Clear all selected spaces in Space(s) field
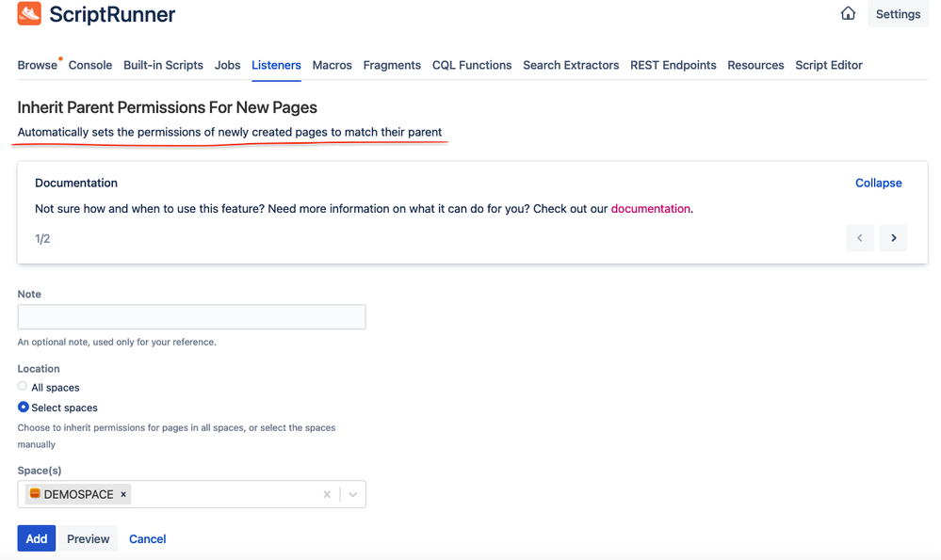Viewport: 941px width, 560px height. click(x=327, y=494)
